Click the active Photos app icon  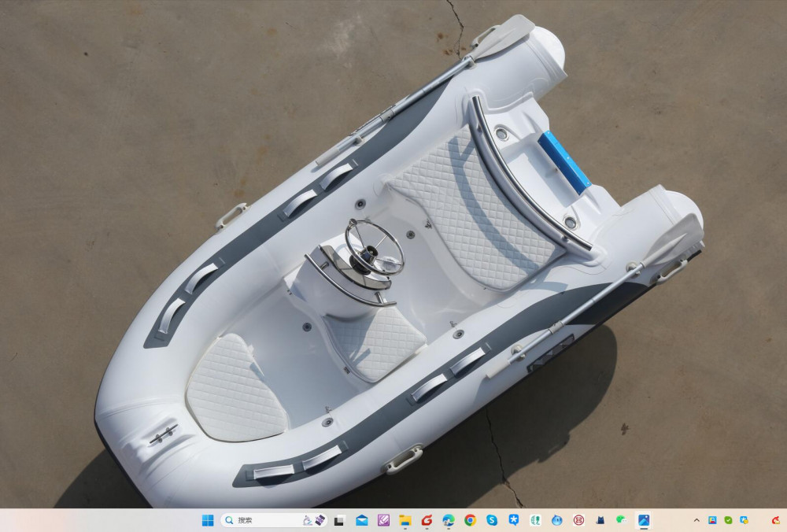click(x=643, y=520)
